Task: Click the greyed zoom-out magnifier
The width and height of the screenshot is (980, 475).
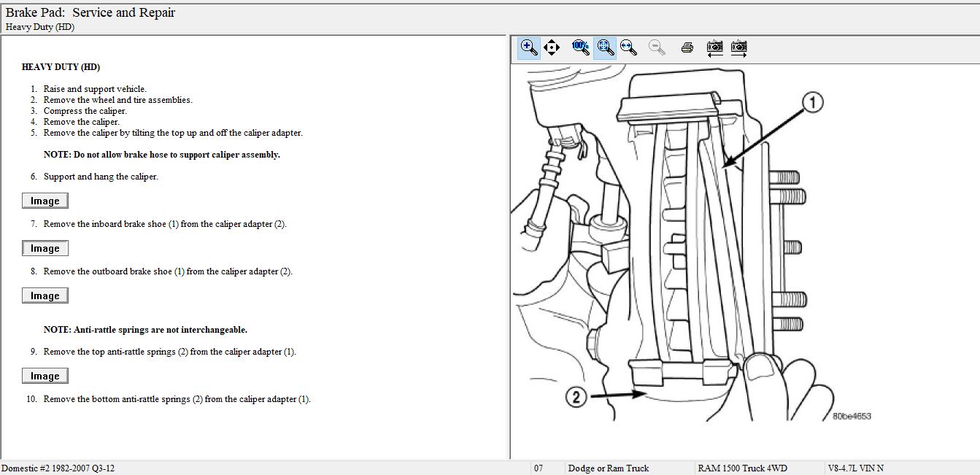Action: (x=657, y=48)
